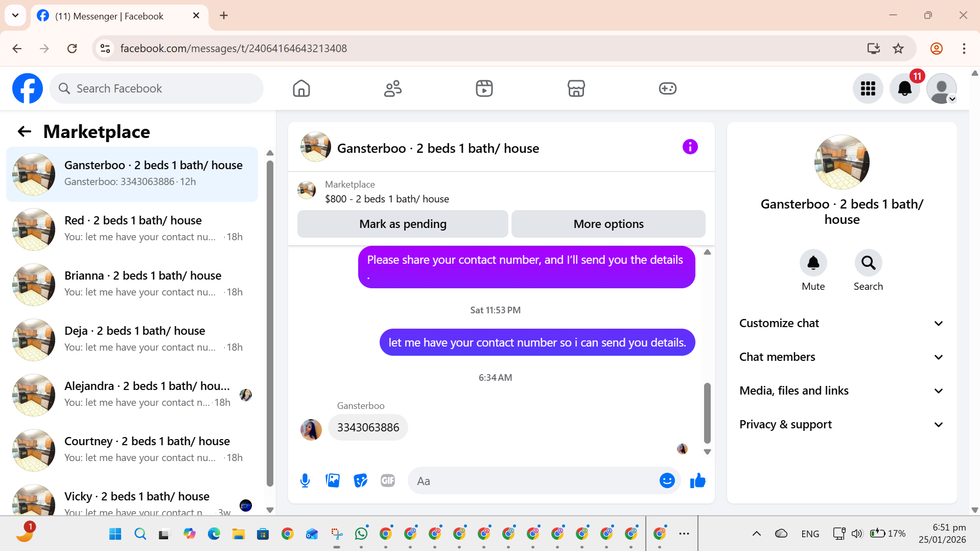Record a voice clip with microphone icon
Image resolution: width=980 pixels, height=551 pixels.
click(305, 480)
